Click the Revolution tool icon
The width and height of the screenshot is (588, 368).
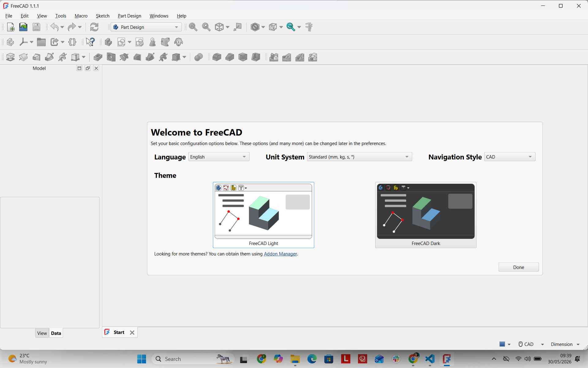(24, 57)
